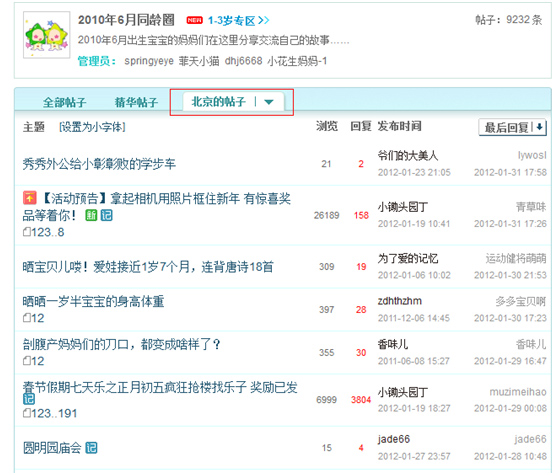Click the star mascot forum avatar

tap(47, 35)
